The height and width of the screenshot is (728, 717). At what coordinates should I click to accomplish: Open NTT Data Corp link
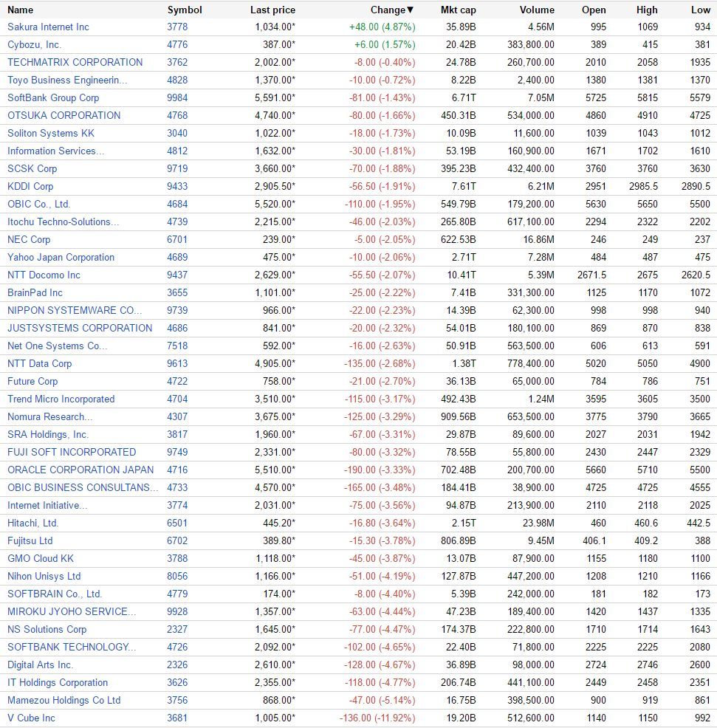point(39,363)
